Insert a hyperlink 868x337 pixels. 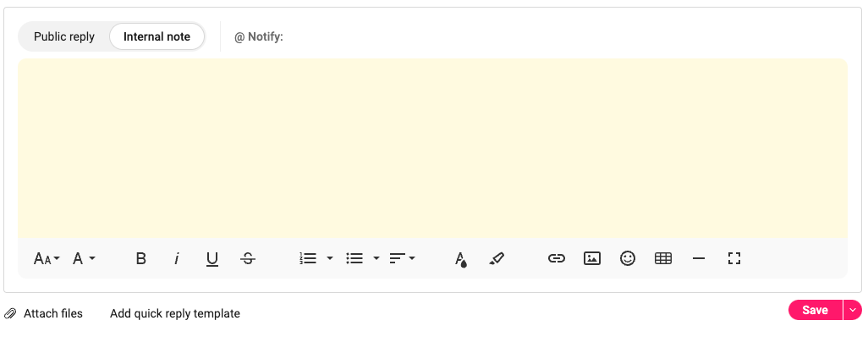pos(557,258)
